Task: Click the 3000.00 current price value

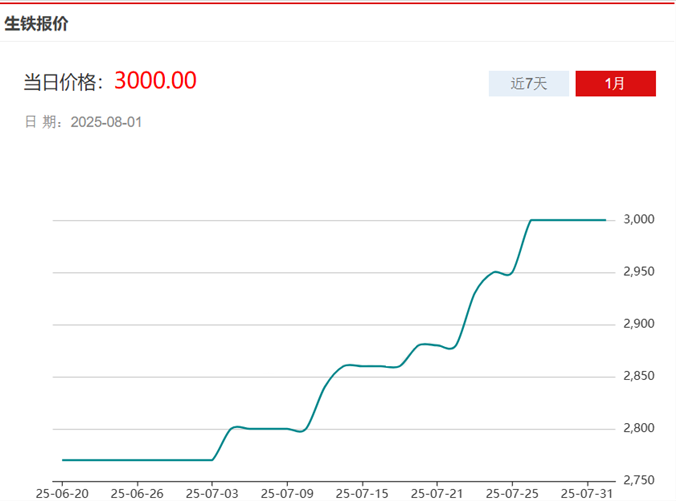Action: [x=155, y=81]
